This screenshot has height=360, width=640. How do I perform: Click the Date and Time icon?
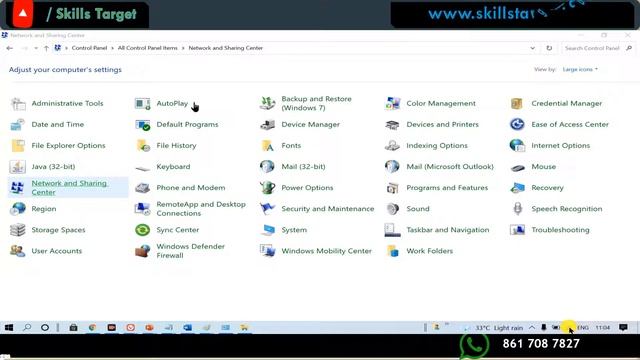point(18,124)
